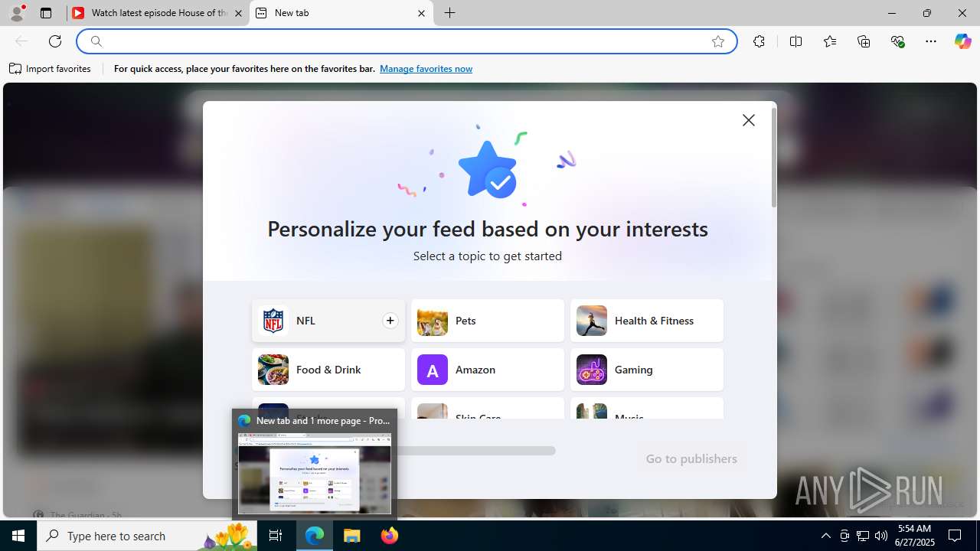This screenshot has height=551, width=980.
Task: Click the taskbar search box
Action: pos(145,536)
